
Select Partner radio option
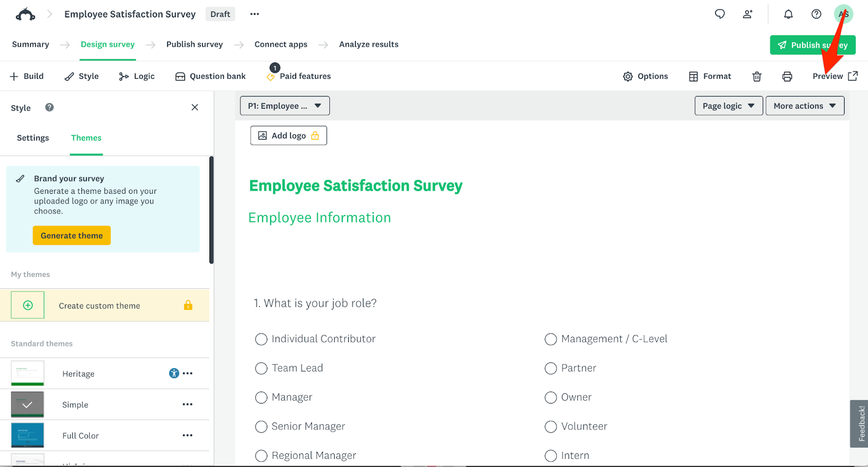(x=551, y=369)
